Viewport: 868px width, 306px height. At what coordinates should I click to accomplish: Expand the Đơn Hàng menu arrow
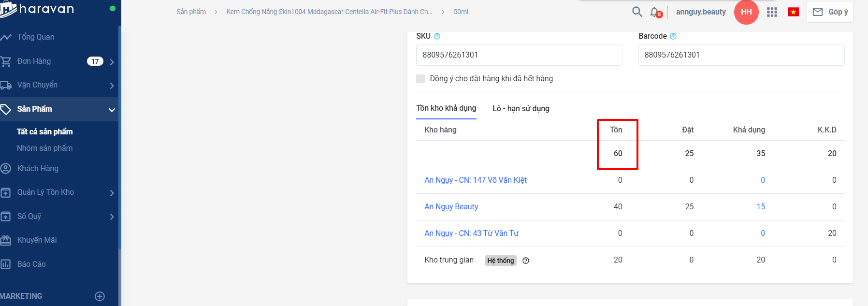click(x=112, y=62)
